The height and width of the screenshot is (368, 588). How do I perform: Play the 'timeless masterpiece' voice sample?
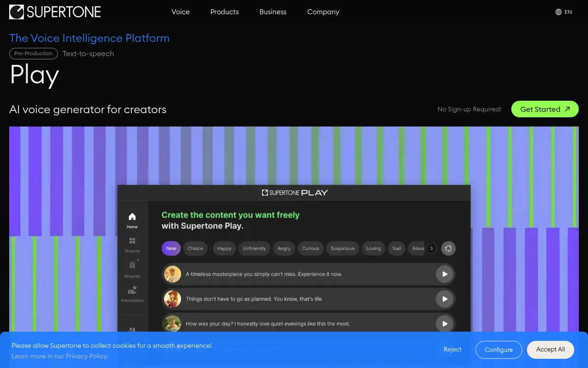click(444, 274)
